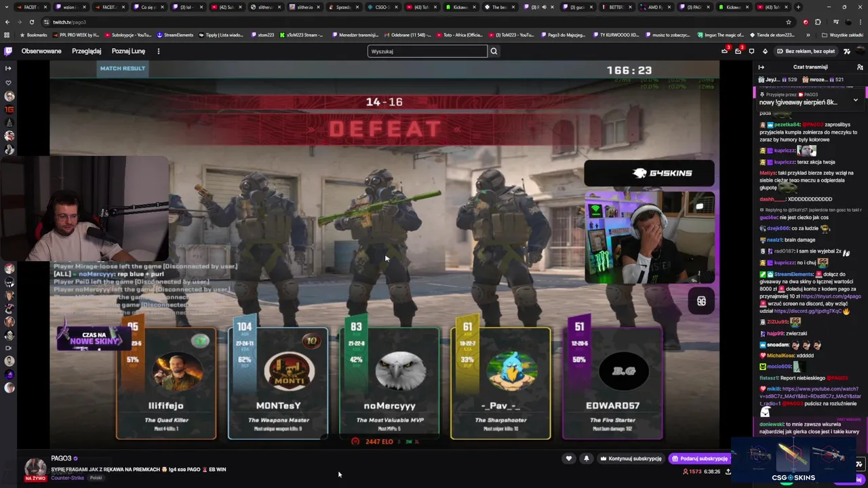The height and width of the screenshot is (488, 868).
Task: Open first followed channel avatar in sidebar
Action: pos(9,96)
